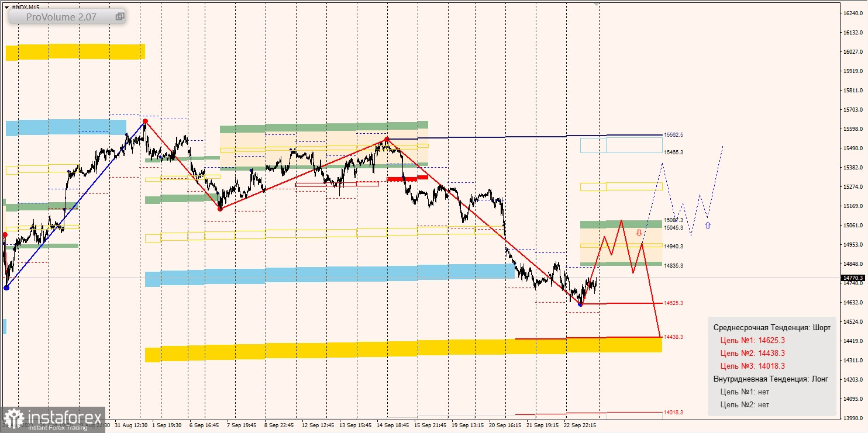
Task: Click the '20 Sep 16:15' time axis label
Action: pyautogui.click(x=505, y=425)
